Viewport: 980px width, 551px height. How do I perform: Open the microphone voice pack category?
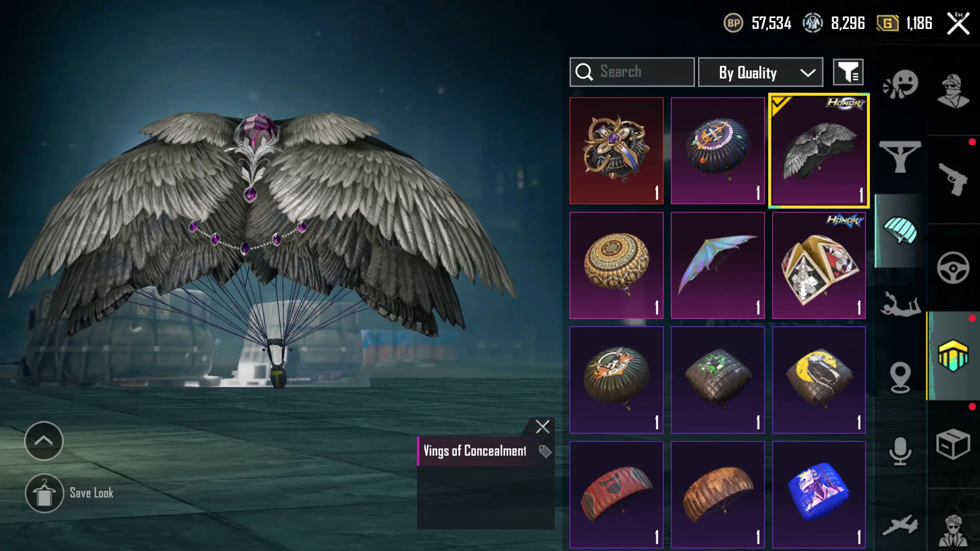click(x=900, y=451)
